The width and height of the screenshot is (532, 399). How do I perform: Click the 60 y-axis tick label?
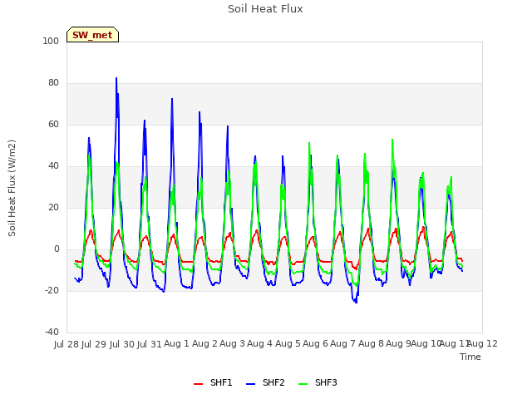pyautogui.click(x=53, y=124)
